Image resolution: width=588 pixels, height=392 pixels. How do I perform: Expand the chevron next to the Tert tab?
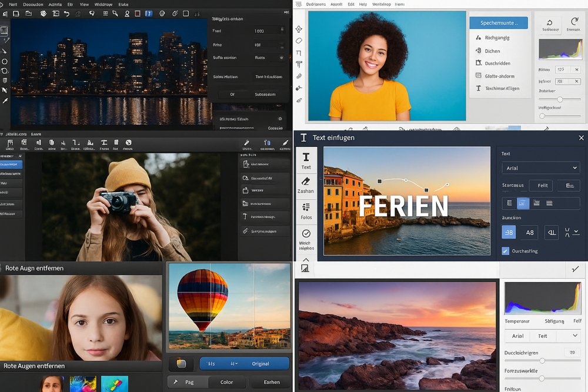pyautogui.click(x=574, y=336)
